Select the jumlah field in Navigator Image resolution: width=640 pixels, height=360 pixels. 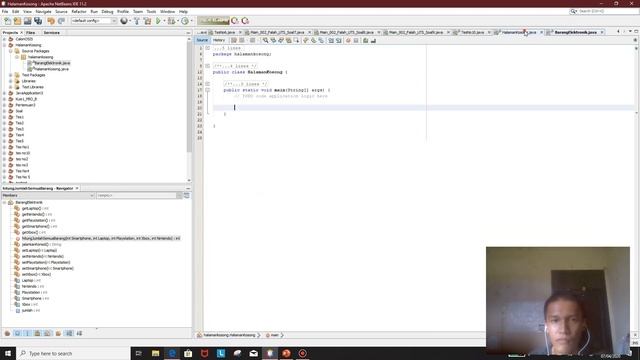(x=30, y=311)
